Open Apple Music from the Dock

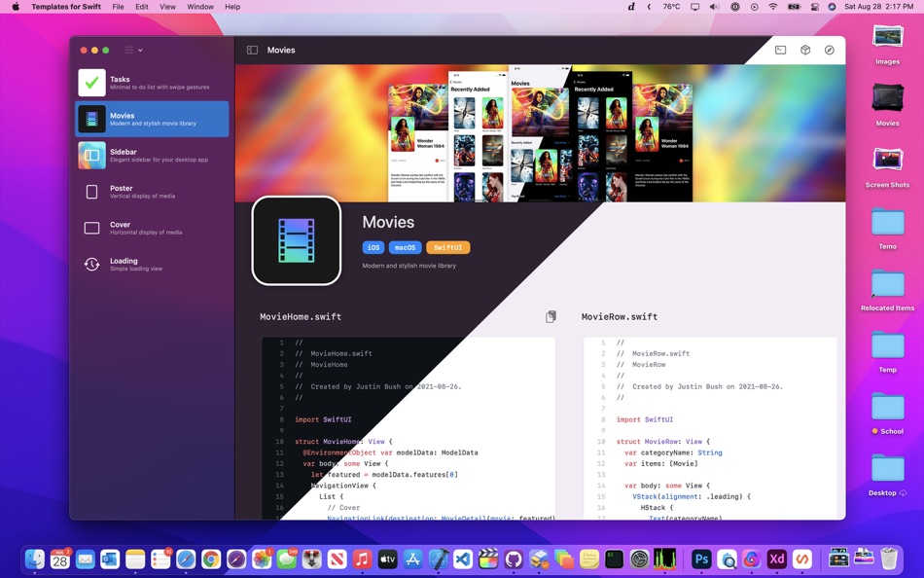pos(362,559)
